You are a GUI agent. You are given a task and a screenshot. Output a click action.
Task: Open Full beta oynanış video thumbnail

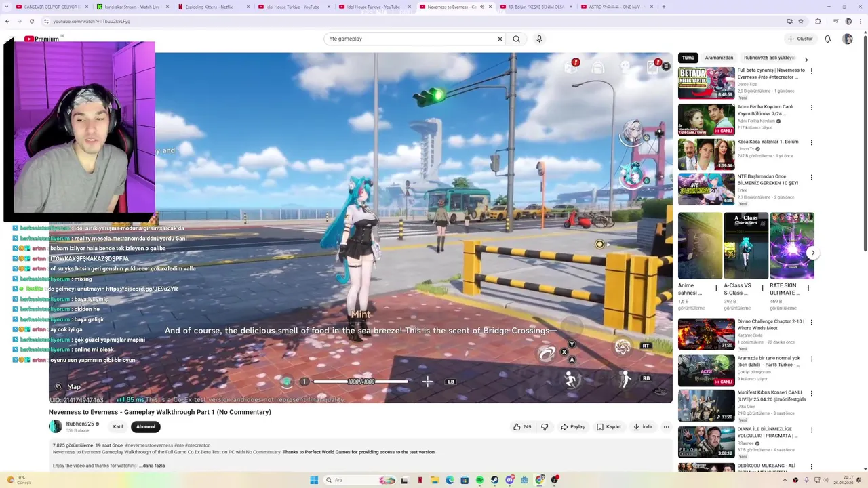(x=706, y=83)
